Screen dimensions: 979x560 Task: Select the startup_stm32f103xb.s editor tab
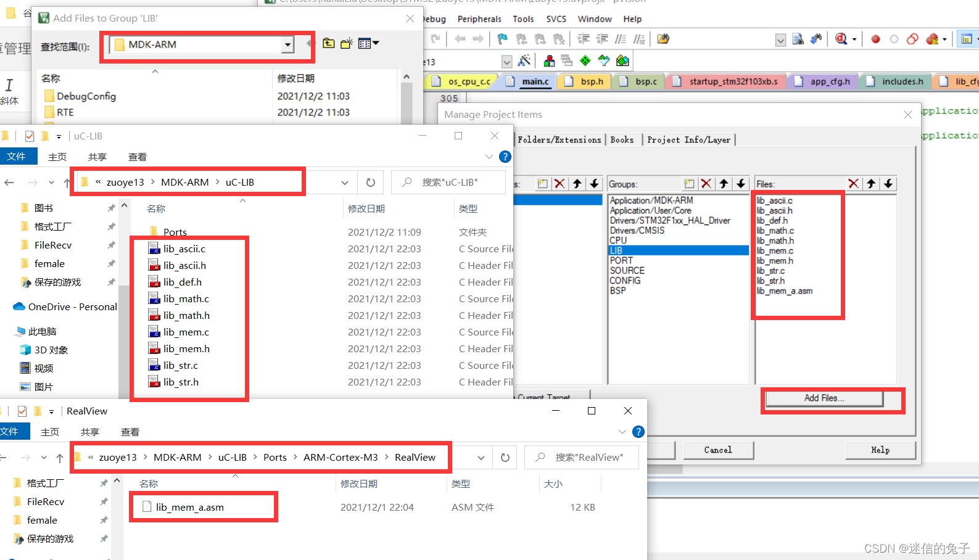[x=726, y=81]
